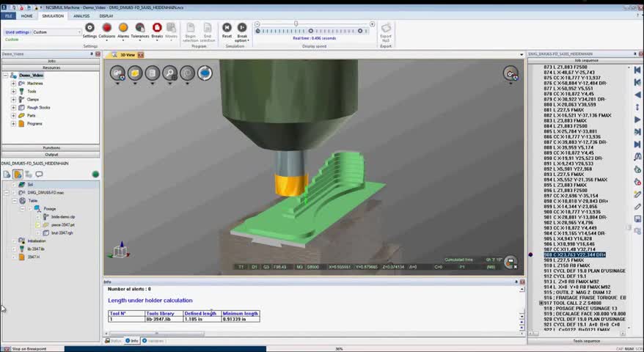Click the red Breaks icon
644x352 pixels.
[x=157, y=28]
